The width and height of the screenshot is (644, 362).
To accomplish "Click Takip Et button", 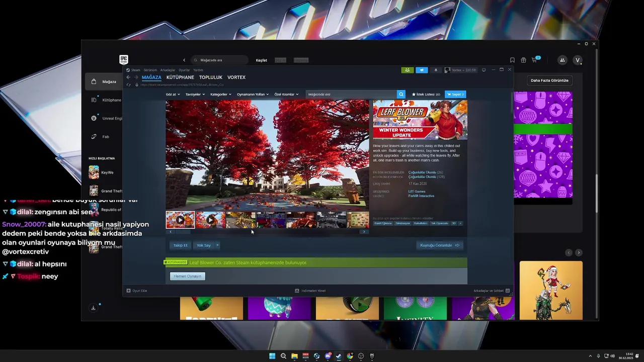I will [x=180, y=245].
